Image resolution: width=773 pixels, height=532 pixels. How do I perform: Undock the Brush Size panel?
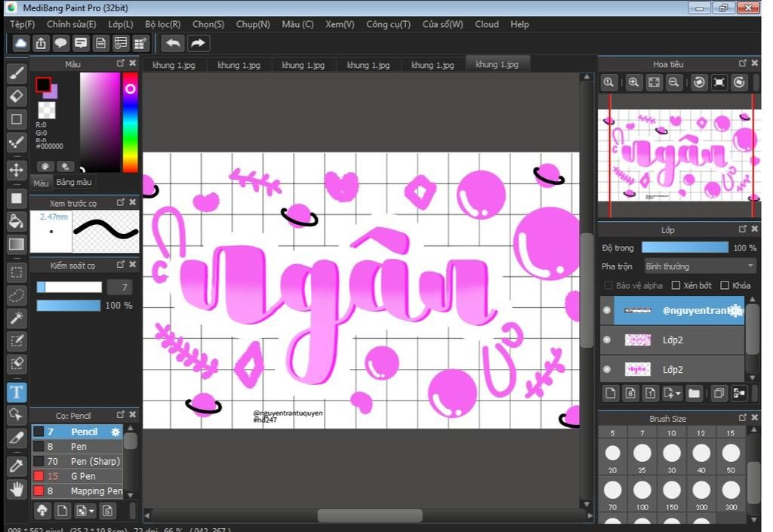coord(743,418)
